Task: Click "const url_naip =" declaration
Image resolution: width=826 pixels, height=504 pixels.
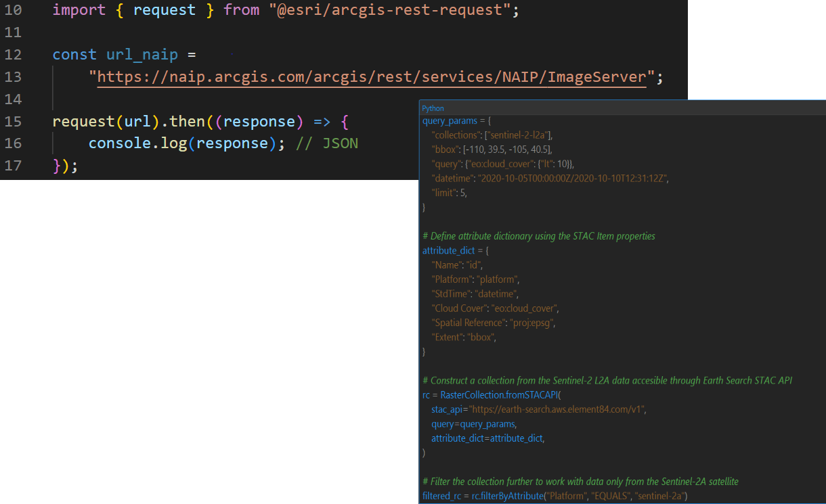Action: click(124, 55)
